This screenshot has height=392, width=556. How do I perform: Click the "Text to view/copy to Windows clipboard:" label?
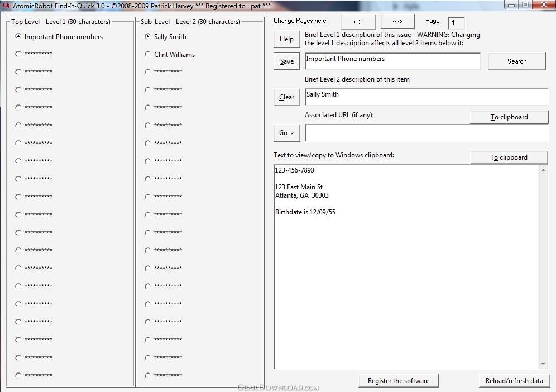point(334,155)
